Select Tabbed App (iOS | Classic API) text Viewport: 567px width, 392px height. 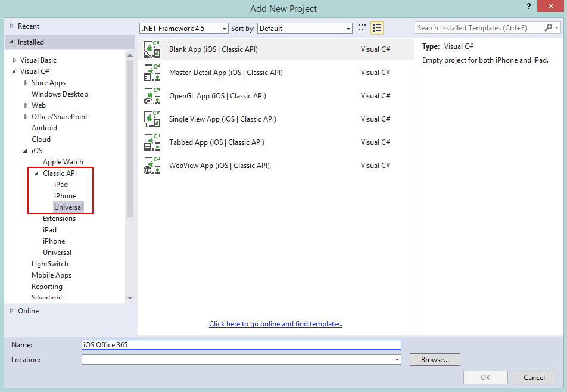point(217,142)
